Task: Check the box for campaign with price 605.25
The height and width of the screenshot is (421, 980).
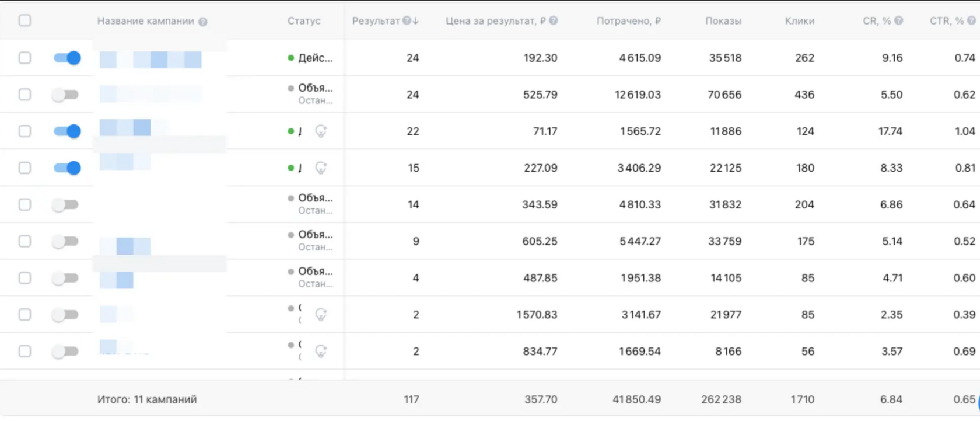Action: (24, 241)
